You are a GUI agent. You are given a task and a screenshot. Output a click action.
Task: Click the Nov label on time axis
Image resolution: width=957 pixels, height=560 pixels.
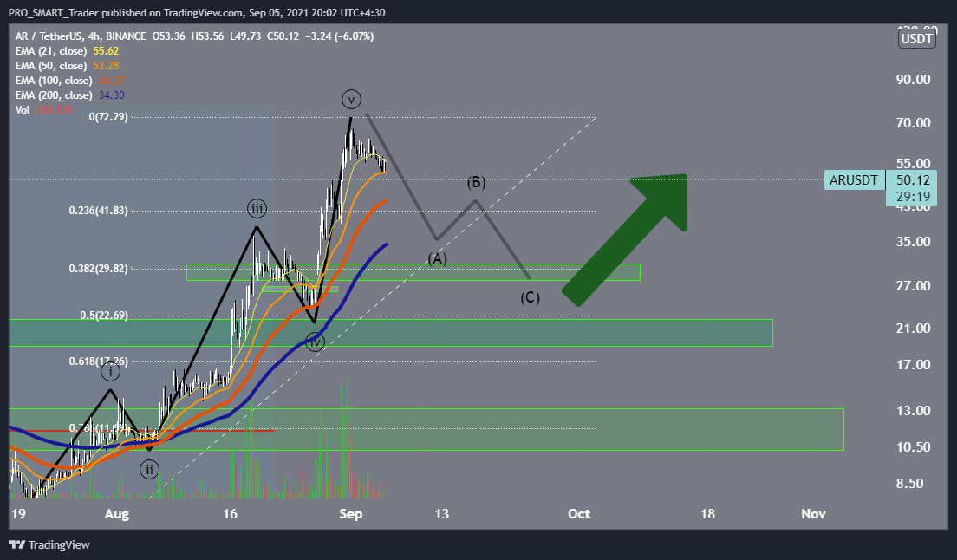[813, 514]
